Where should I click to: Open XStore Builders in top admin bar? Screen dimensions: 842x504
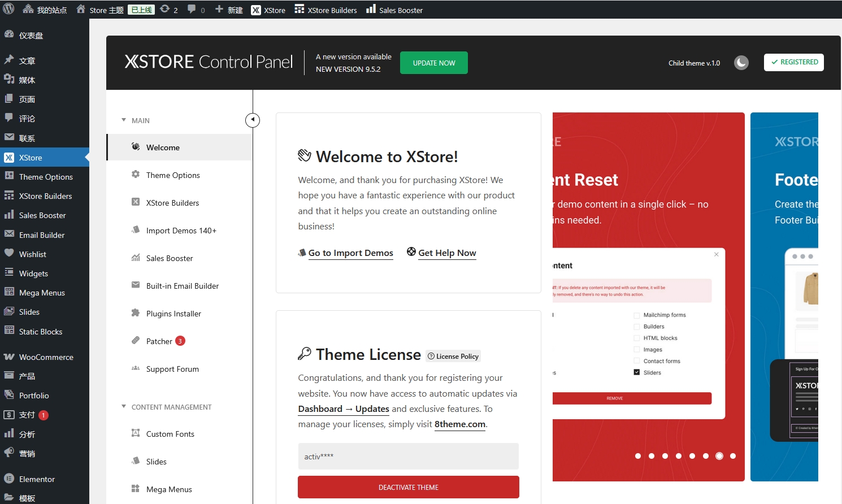[326, 10]
